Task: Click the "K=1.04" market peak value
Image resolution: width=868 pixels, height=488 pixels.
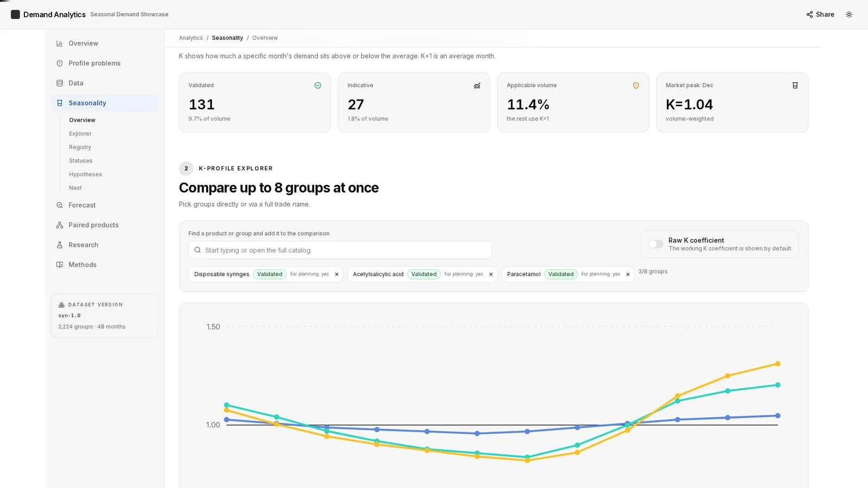Action: click(x=690, y=105)
